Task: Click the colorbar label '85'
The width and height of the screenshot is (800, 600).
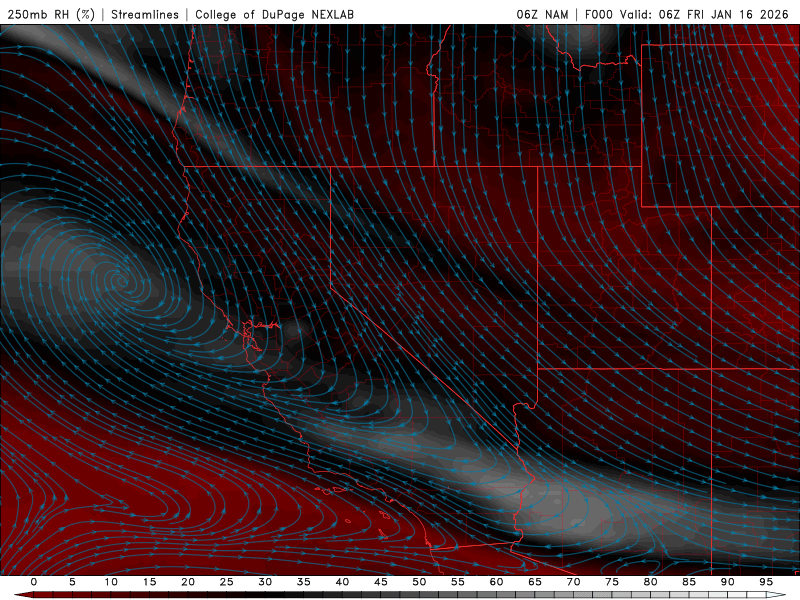Action: point(689,582)
